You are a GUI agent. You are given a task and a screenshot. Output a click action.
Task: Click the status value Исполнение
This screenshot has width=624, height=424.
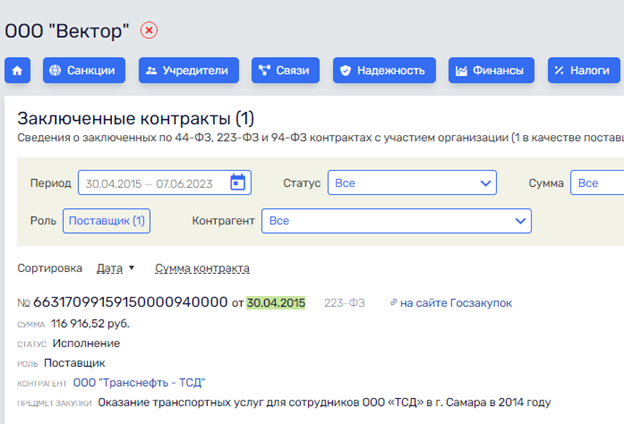[86, 343]
